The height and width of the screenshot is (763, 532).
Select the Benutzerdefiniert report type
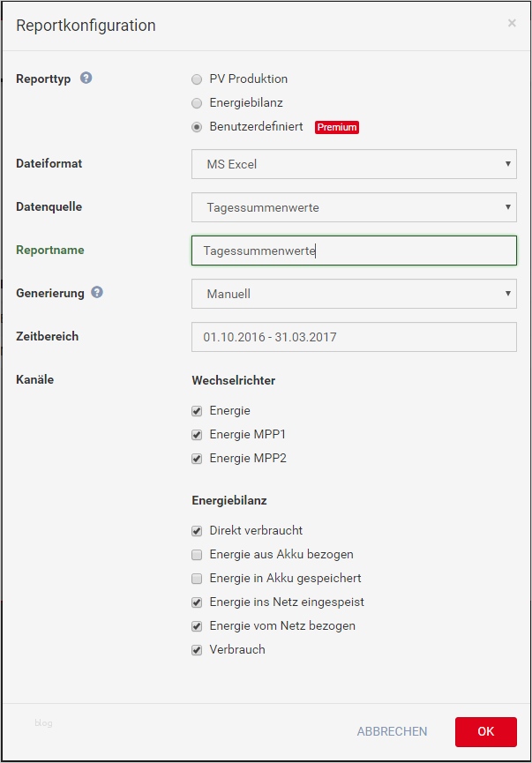click(x=197, y=127)
